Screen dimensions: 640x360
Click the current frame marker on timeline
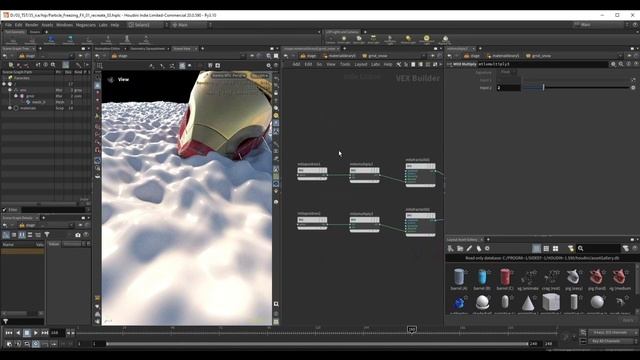tap(411, 329)
